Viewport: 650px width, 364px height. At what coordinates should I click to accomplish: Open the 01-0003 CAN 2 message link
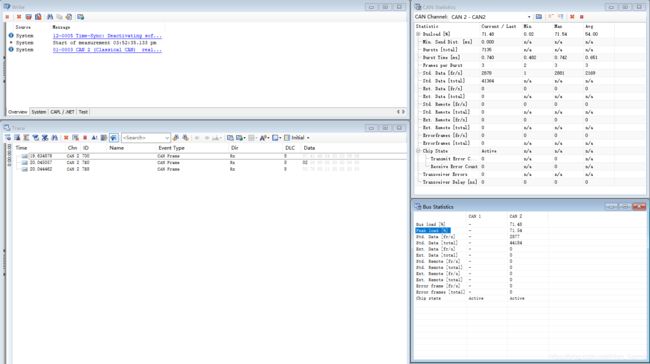coord(107,50)
